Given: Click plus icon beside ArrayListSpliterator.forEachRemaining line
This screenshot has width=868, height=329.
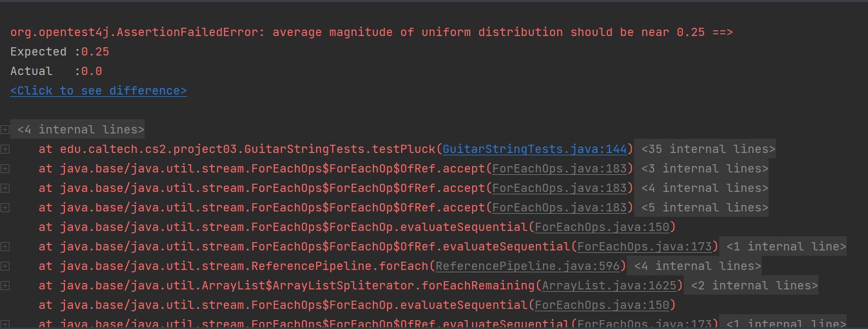Looking at the screenshot, I should (x=5, y=286).
